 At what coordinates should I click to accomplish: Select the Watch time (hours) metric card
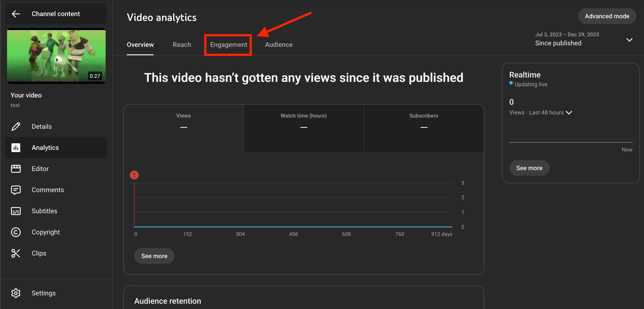[303, 128]
